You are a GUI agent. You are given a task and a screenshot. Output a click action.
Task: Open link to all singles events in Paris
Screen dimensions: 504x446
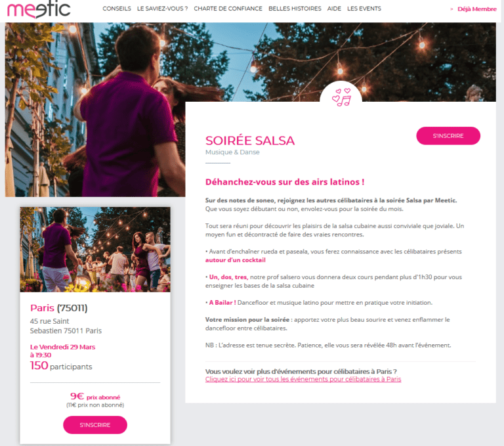click(303, 379)
